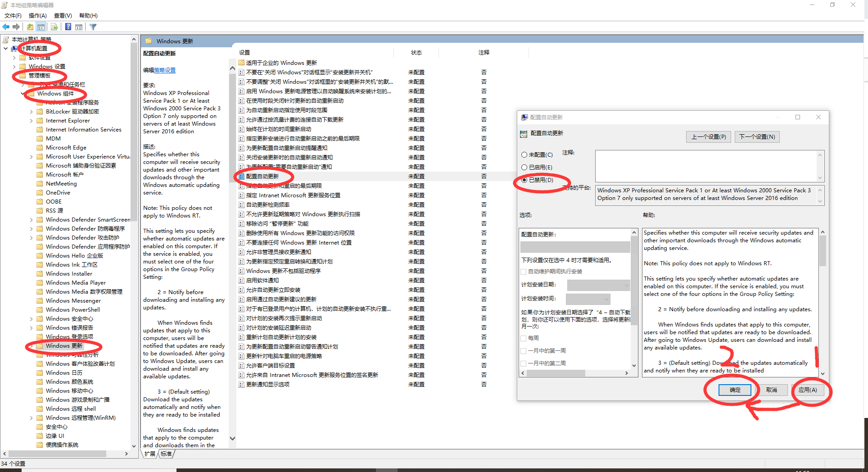Screen dimensions: 868x472
Task: Click the settings icon beside the dialog heading 配置自动更新
Action: (x=524, y=134)
